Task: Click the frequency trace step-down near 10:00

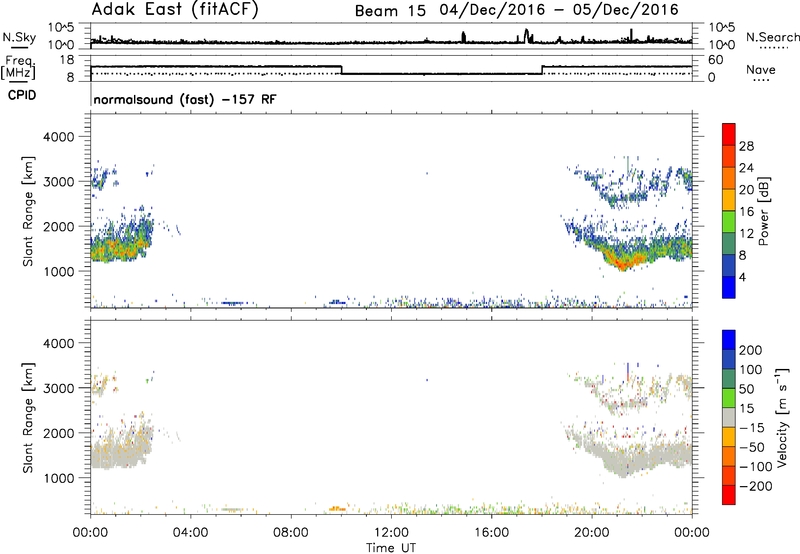Action: (341, 70)
